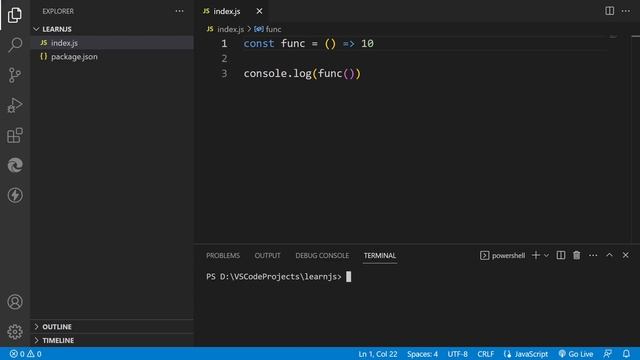Open errors and warnings status item
Screen dimensions: 640x360
pos(25,354)
